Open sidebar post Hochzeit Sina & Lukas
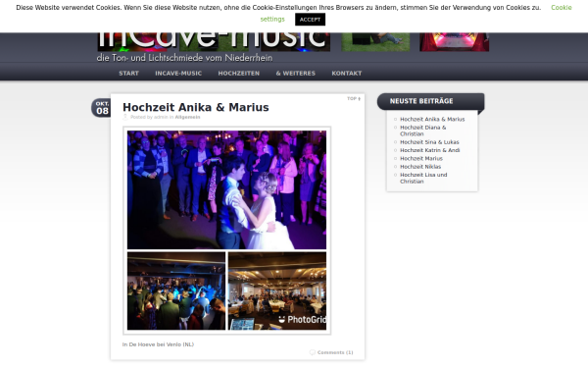 (x=429, y=142)
